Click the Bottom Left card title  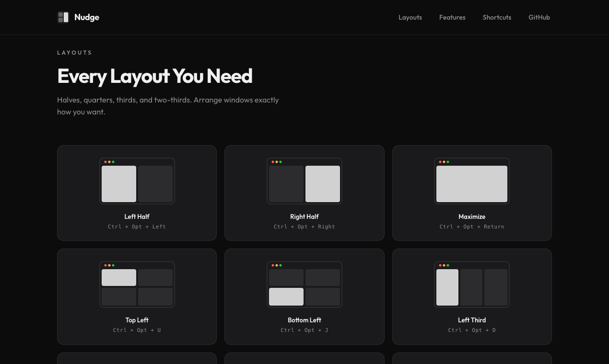(304, 320)
